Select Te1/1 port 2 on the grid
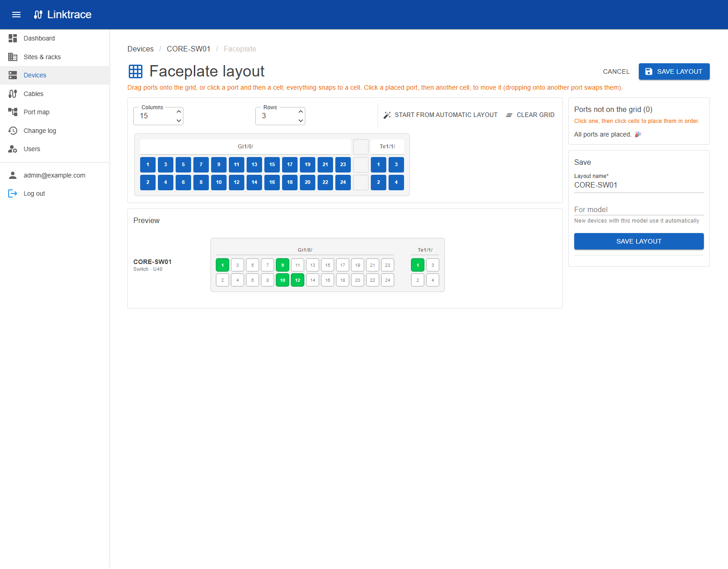The image size is (728, 569). [x=379, y=183]
